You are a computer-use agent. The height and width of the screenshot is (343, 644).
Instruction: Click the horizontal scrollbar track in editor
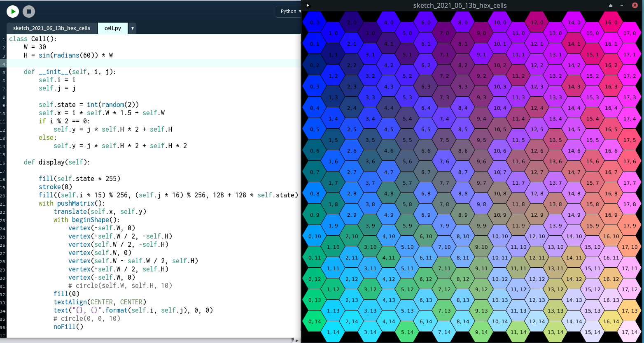pos(148,340)
